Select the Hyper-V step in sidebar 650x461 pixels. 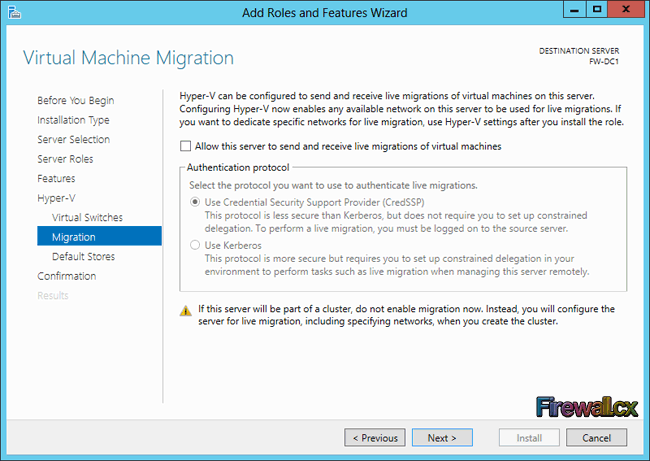56,198
